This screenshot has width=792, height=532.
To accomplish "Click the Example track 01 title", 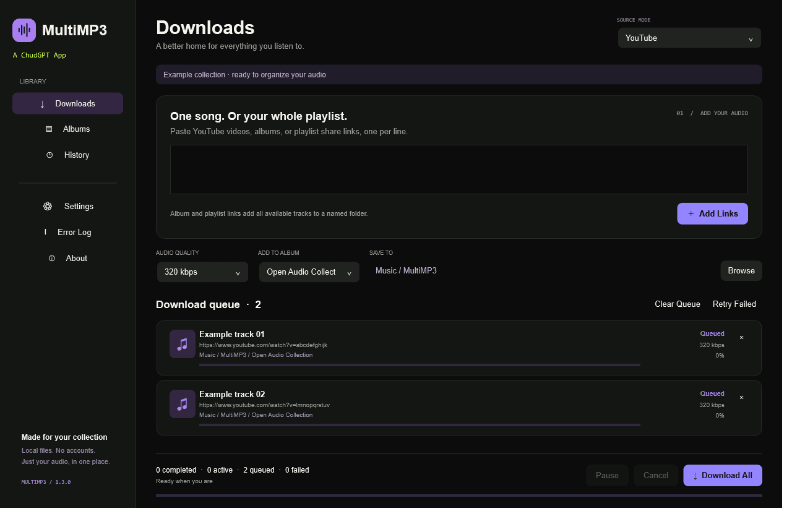I will (232, 335).
